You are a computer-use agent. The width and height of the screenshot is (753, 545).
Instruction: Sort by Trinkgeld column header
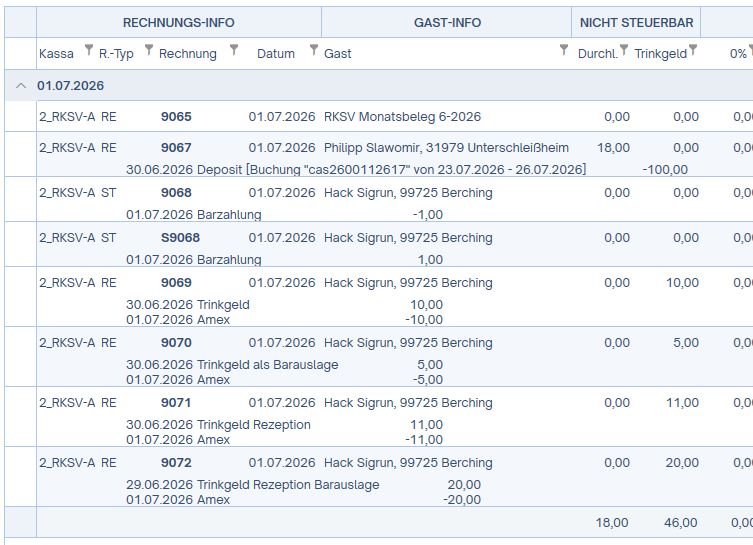point(660,54)
